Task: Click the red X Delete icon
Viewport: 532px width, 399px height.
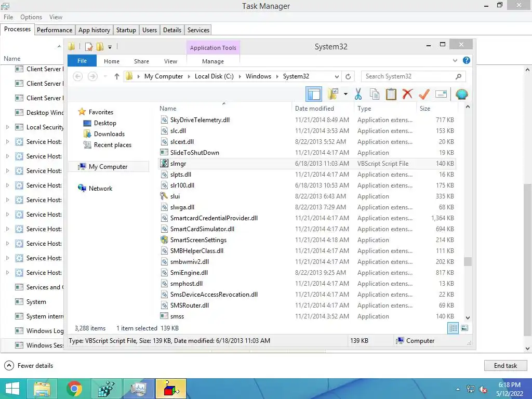Action: pyautogui.click(x=407, y=94)
